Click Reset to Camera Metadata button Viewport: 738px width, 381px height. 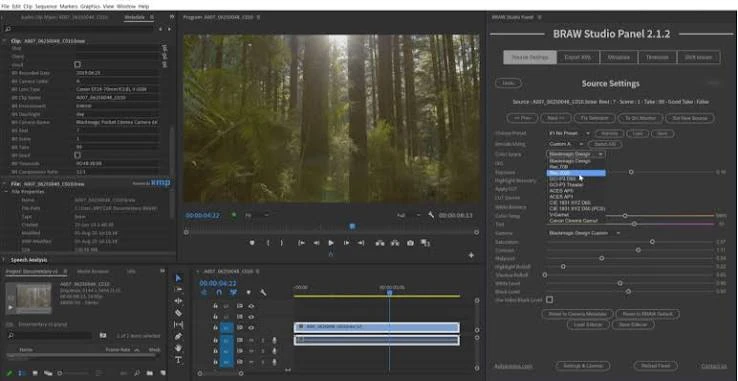578,314
